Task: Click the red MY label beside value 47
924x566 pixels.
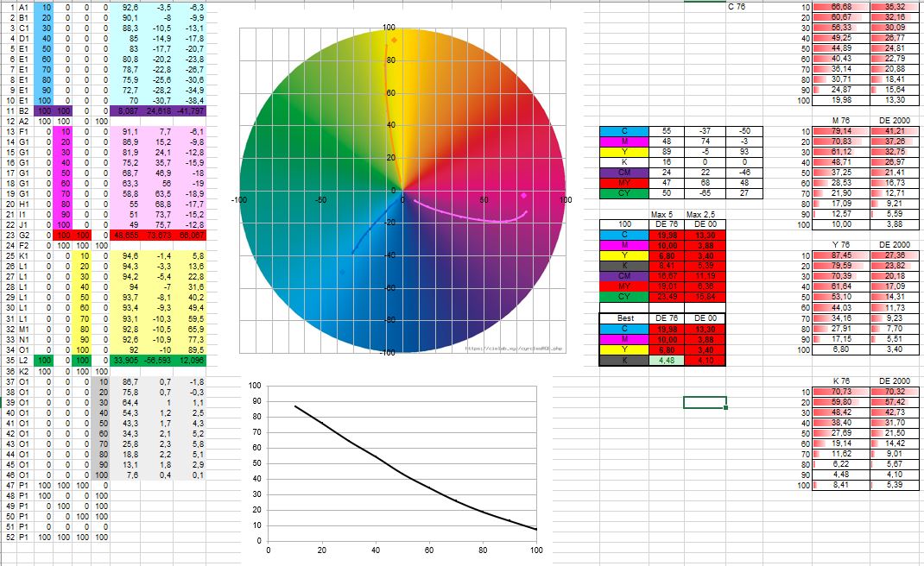Action: 624,183
